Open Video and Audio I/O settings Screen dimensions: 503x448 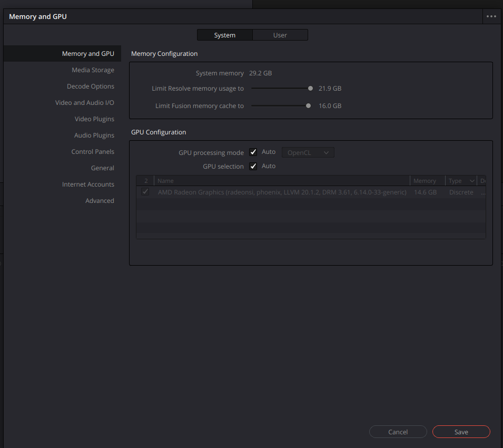click(x=84, y=103)
